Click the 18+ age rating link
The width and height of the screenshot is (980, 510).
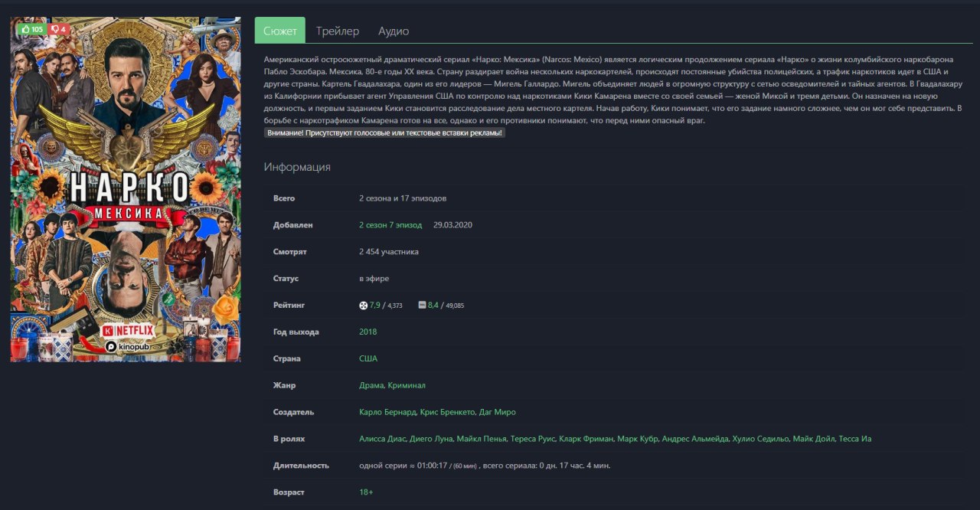[x=366, y=492]
